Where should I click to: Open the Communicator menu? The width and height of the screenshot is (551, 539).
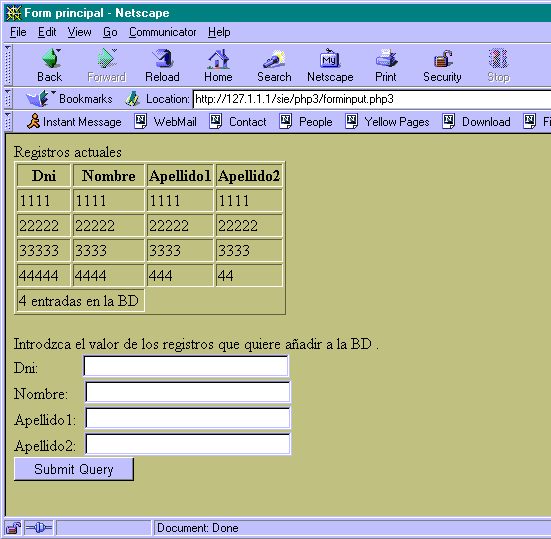pos(162,32)
